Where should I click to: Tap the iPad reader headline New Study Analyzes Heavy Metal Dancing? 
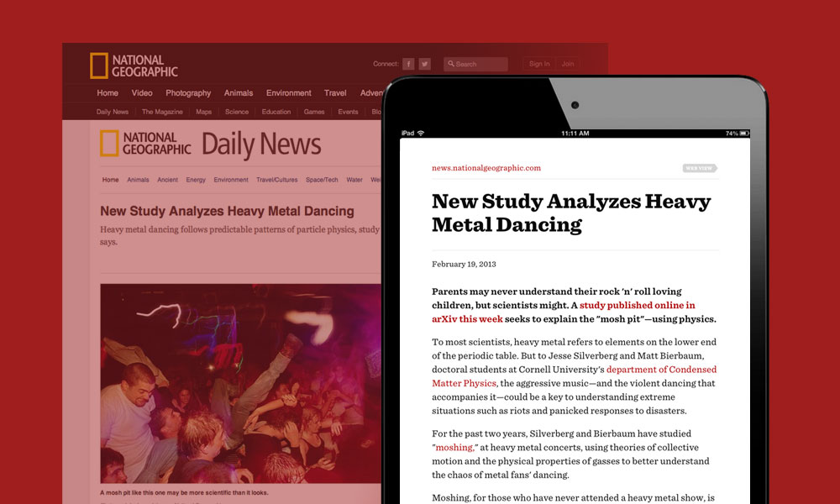pos(571,213)
